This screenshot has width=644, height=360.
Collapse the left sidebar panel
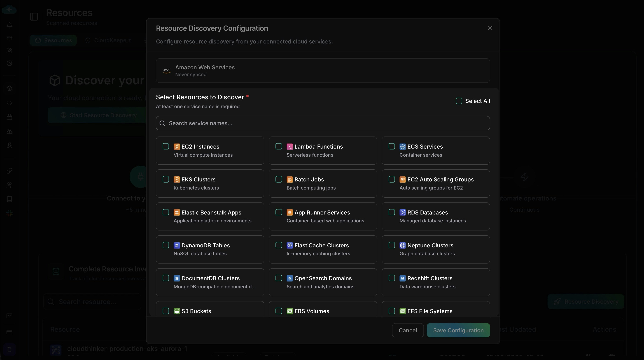point(34,17)
